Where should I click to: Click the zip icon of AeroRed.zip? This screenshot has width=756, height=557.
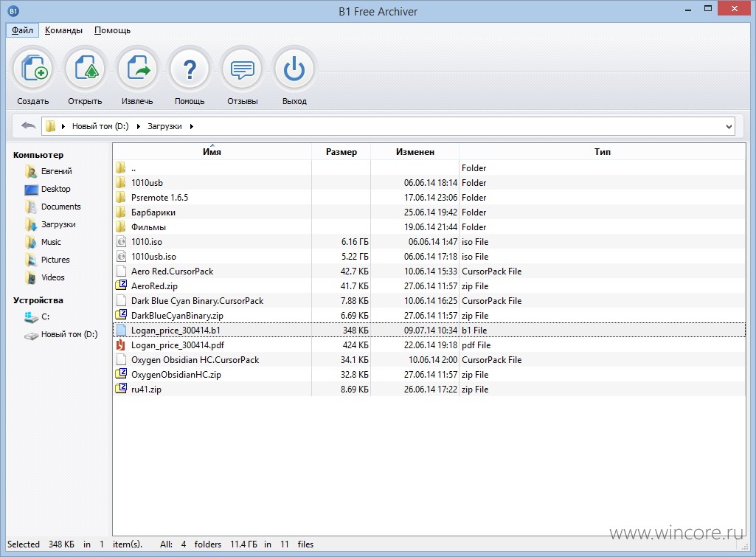click(121, 286)
